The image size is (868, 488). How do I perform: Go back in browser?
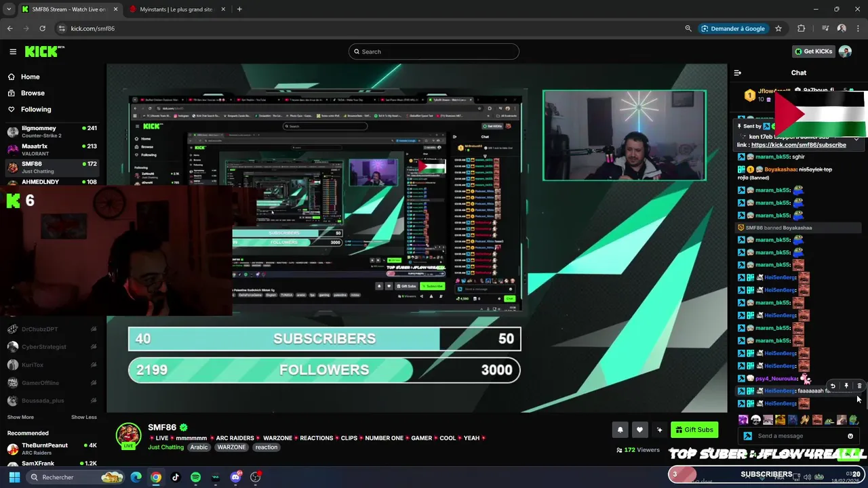click(9, 28)
